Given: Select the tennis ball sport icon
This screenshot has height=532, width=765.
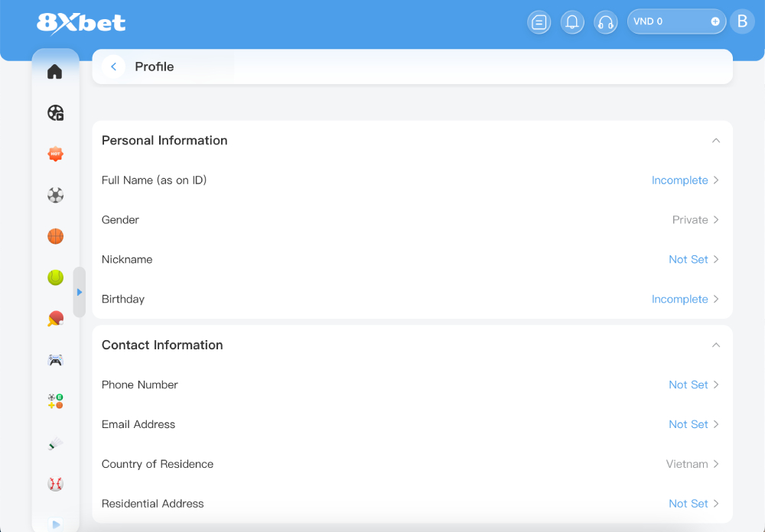Looking at the screenshot, I should coord(55,277).
